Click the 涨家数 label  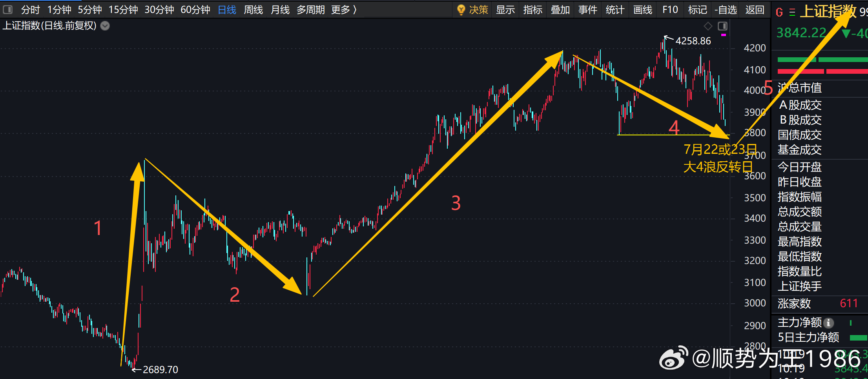(794, 304)
